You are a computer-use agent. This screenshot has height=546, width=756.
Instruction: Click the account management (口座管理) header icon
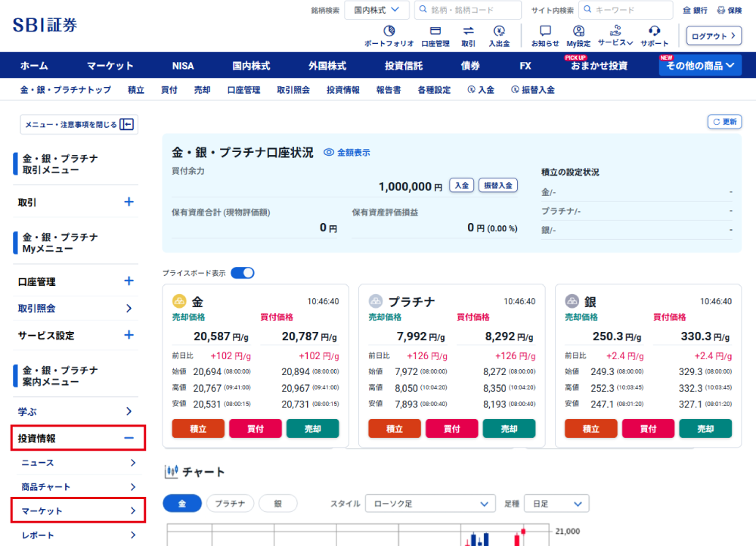point(435,32)
